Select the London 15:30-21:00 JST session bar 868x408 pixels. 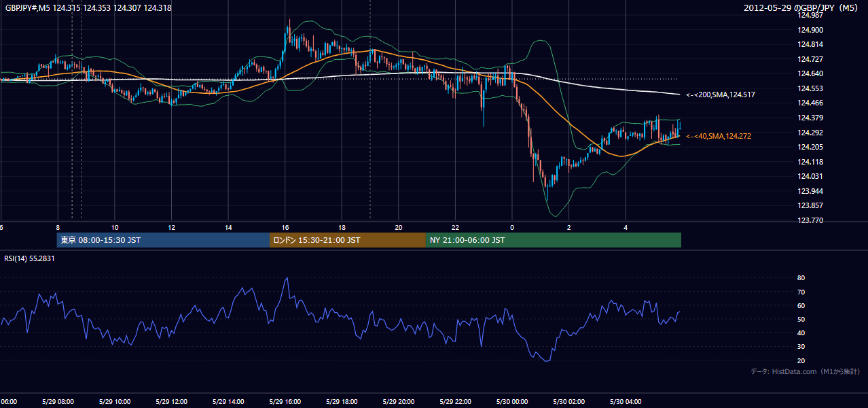tap(348, 240)
